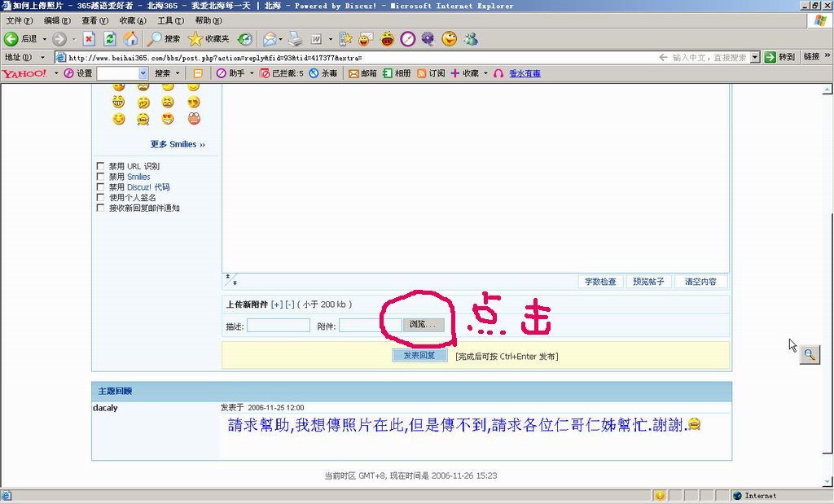Check the 使用个人签名 checkbox
The height and width of the screenshot is (504, 834).
(x=101, y=198)
